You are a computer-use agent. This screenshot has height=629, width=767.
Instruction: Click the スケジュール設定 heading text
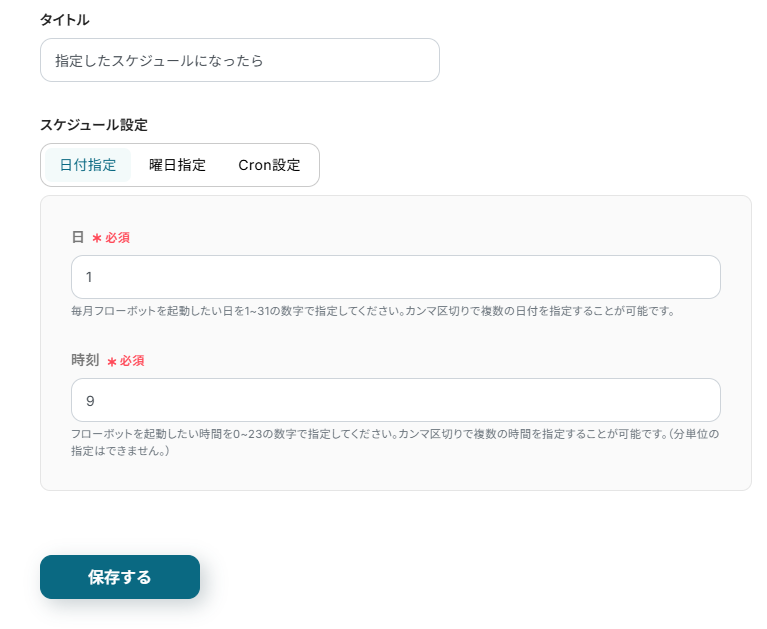tap(94, 125)
